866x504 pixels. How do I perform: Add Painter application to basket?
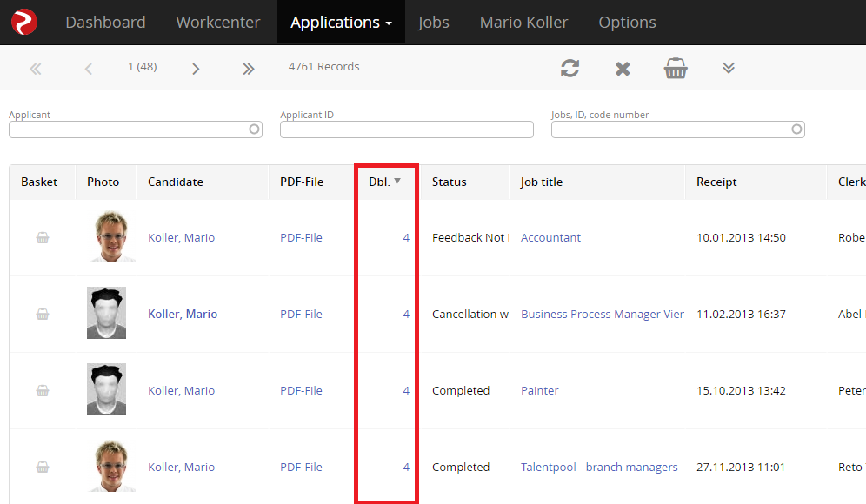pos(43,391)
